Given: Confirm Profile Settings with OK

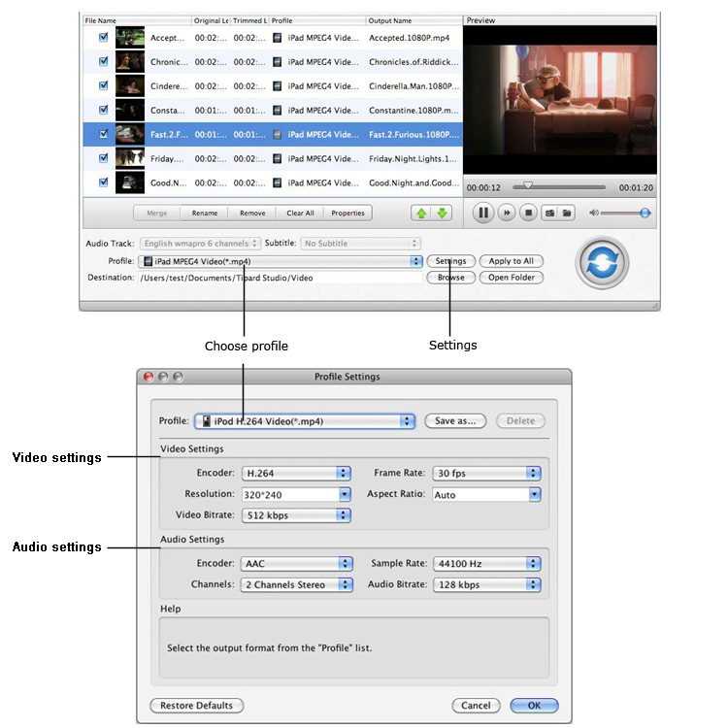Looking at the screenshot, I should (x=535, y=706).
